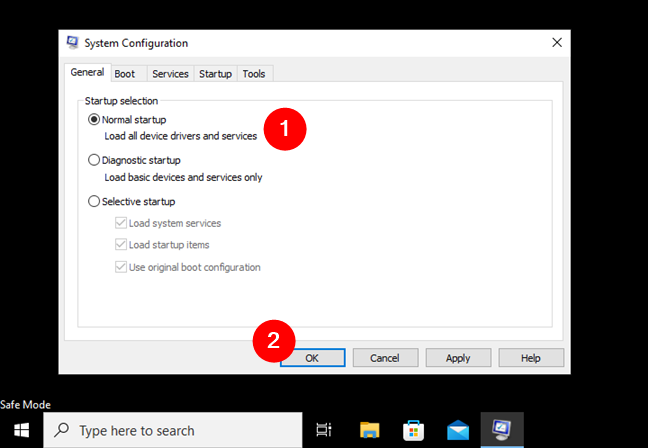Click the Windows Start button
Screen dimensions: 648x448
pos(21,430)
